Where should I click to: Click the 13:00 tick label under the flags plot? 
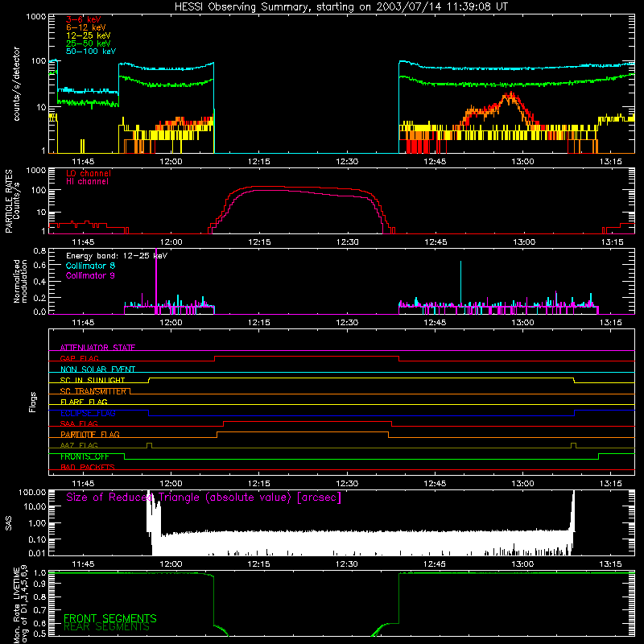pos(522,484)
